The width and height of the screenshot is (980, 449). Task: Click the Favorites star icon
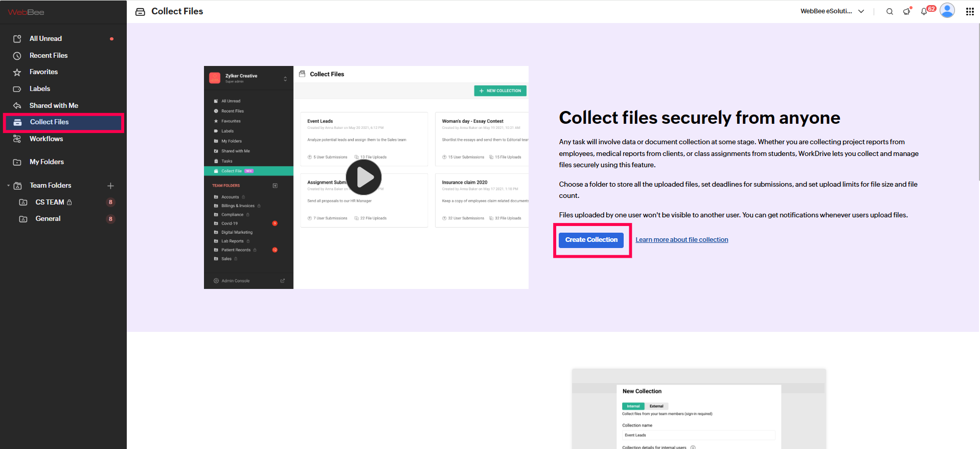17,73
